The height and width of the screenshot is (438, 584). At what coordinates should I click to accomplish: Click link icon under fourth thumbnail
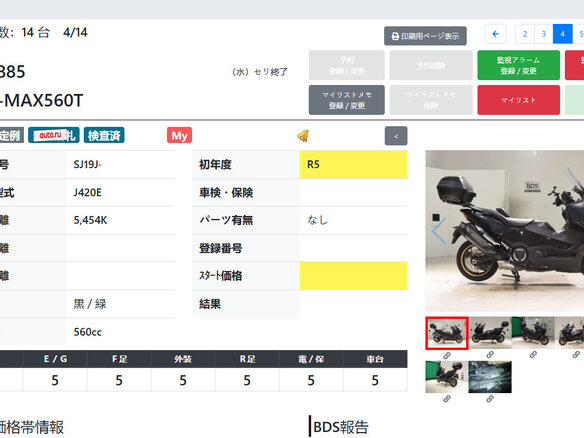(x=576, y=355)
